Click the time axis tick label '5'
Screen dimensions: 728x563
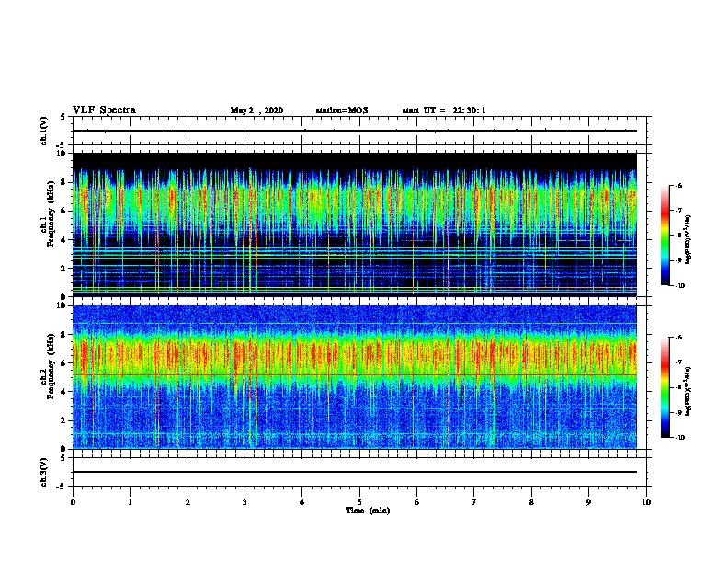359,502
